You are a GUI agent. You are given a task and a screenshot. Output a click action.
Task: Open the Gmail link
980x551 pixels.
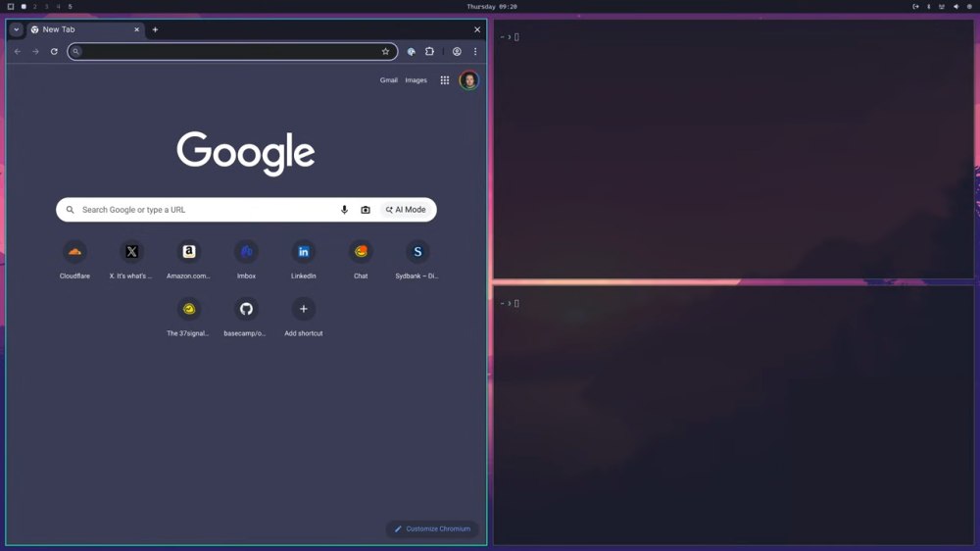point(389,80)
